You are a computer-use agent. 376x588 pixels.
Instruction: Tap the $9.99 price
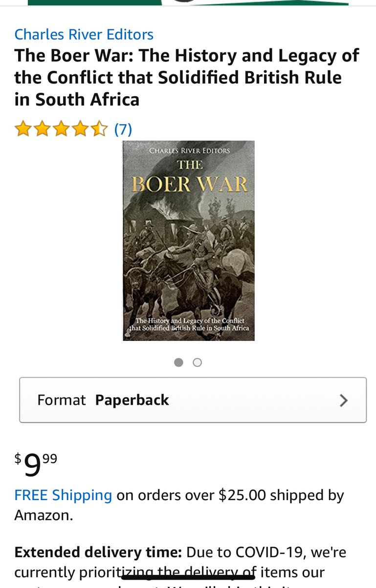[36, 464]
